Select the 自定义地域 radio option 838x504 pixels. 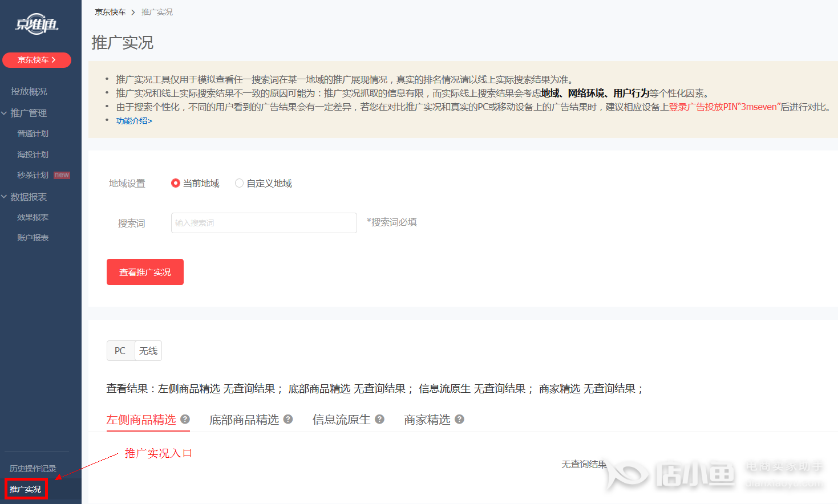click(264, 183)
